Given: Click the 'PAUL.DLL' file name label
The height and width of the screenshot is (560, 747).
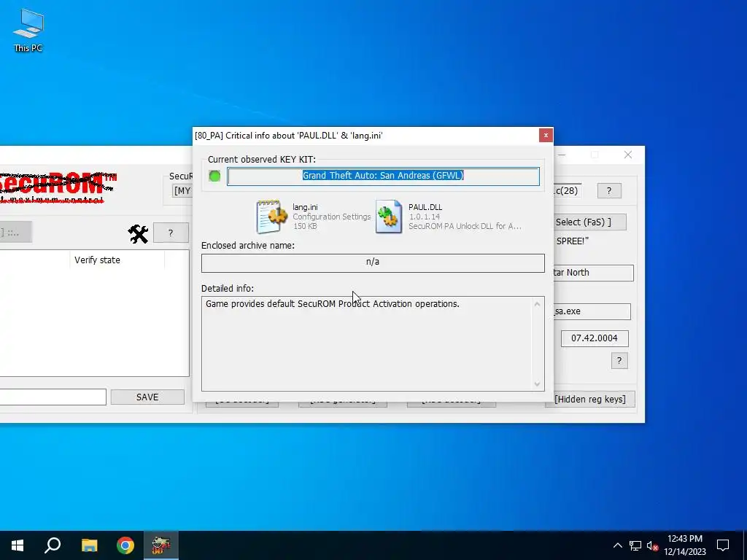Looking at the screenshot, I should pos(425,207).
